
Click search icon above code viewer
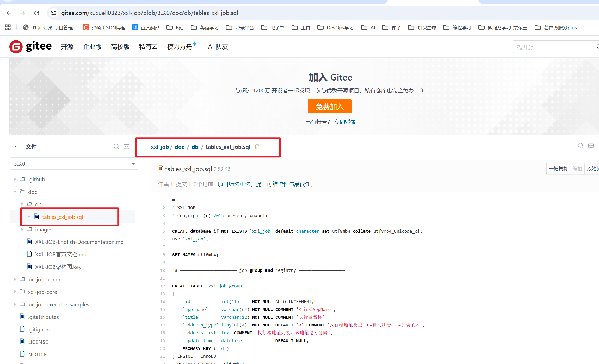(x=581, y=146)
